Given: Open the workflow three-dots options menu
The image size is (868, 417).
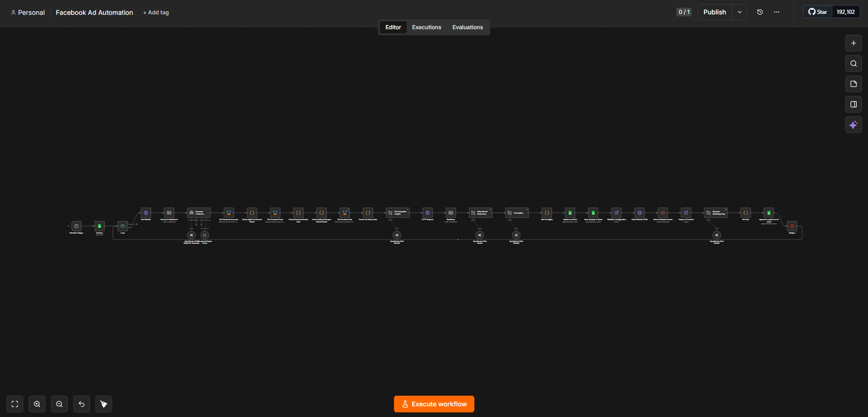Looking at the screenshot, I should [x=777, y=12].
